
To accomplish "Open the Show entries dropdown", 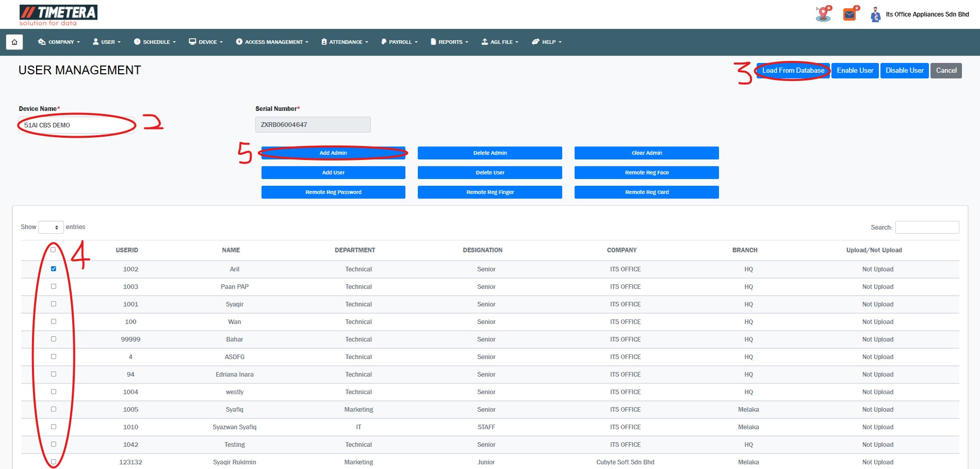I will tap(51, 227).
